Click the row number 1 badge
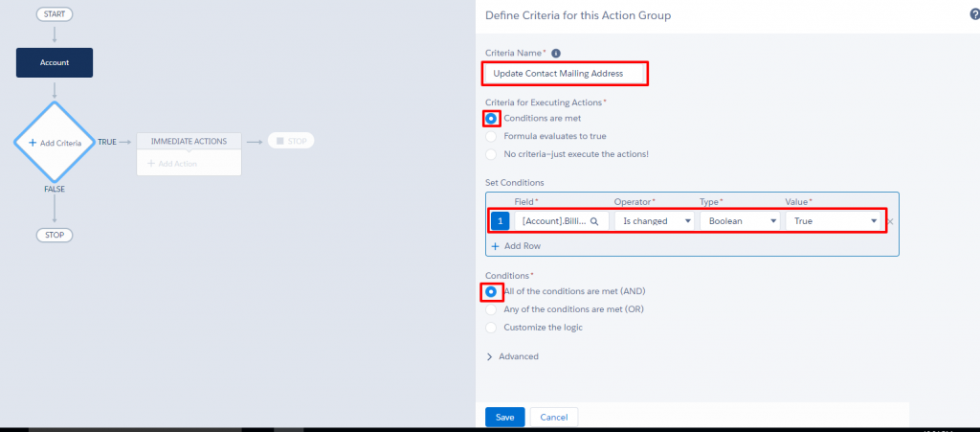The width and height of the screenshot is (980, 432). point(500,220)
